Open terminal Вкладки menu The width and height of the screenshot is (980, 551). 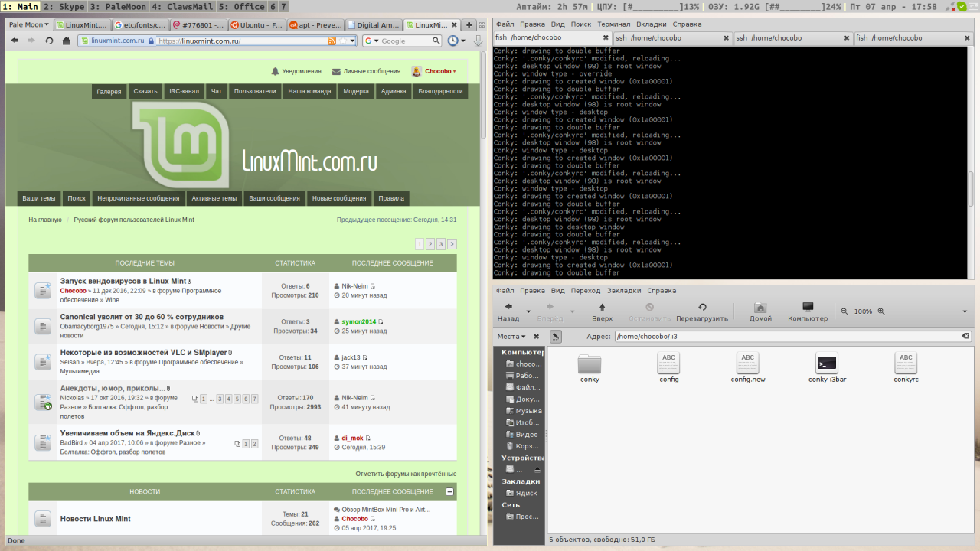(651, 24)
